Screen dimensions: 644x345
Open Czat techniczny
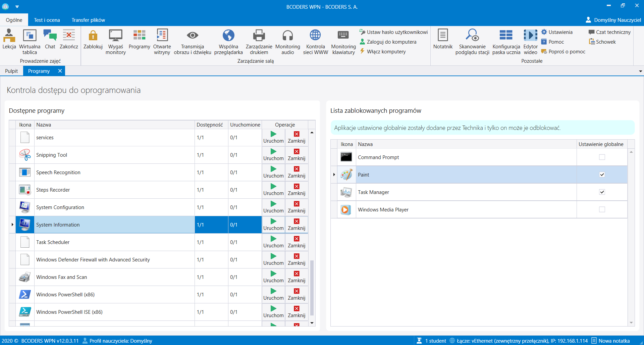[609, 32]
